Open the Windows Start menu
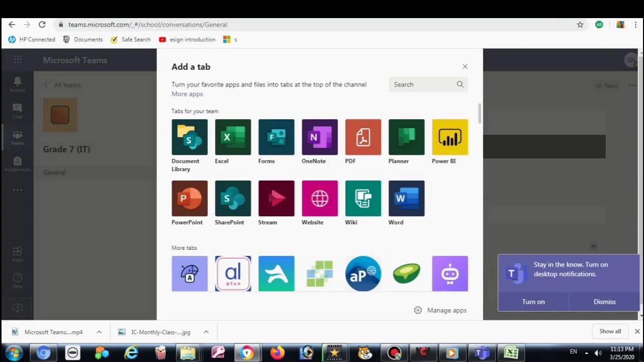 [14, 352]
